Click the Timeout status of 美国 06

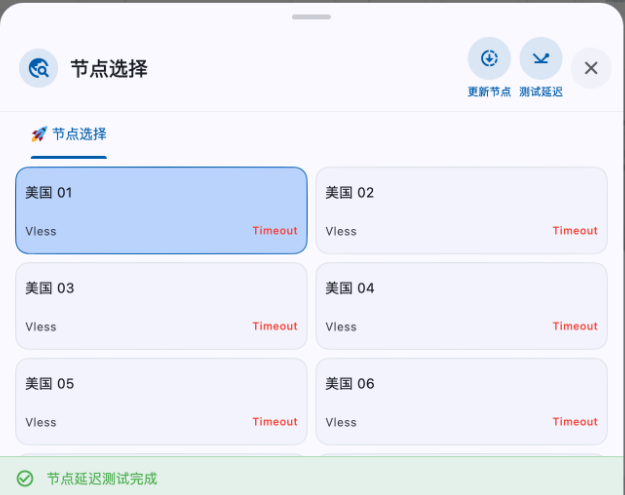[x=575, y=422]
